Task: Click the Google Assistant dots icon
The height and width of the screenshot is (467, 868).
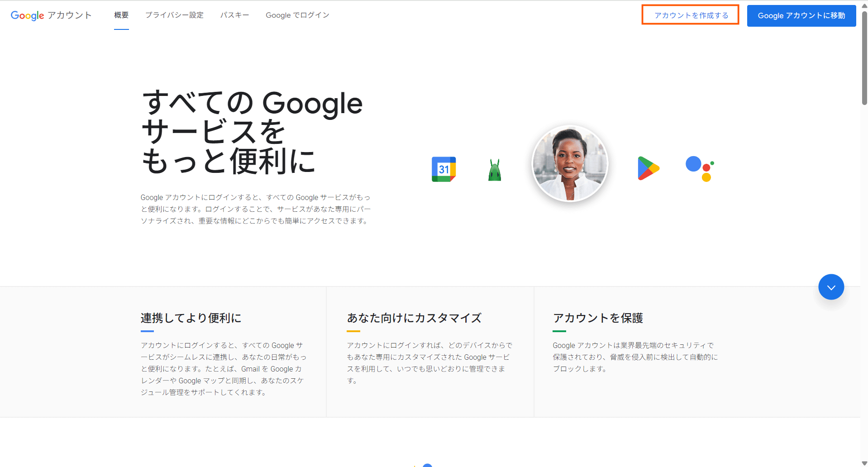Action: coord(700,169)
